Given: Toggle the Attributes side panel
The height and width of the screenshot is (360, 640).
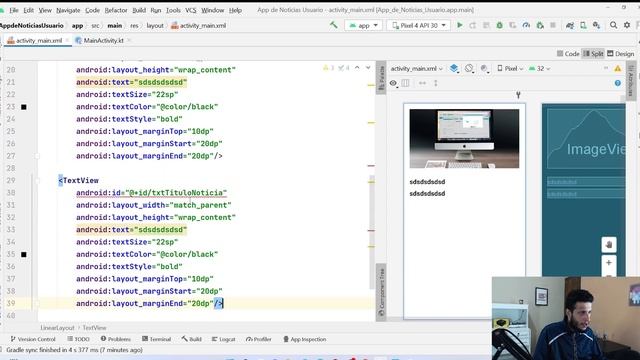Looking at the screenshot, I should pos(631,80).
